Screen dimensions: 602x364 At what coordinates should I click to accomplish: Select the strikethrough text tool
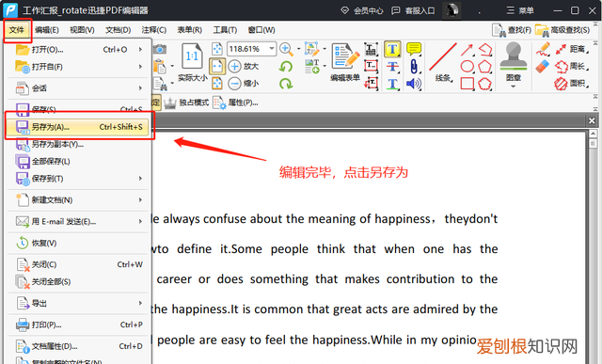392,67
